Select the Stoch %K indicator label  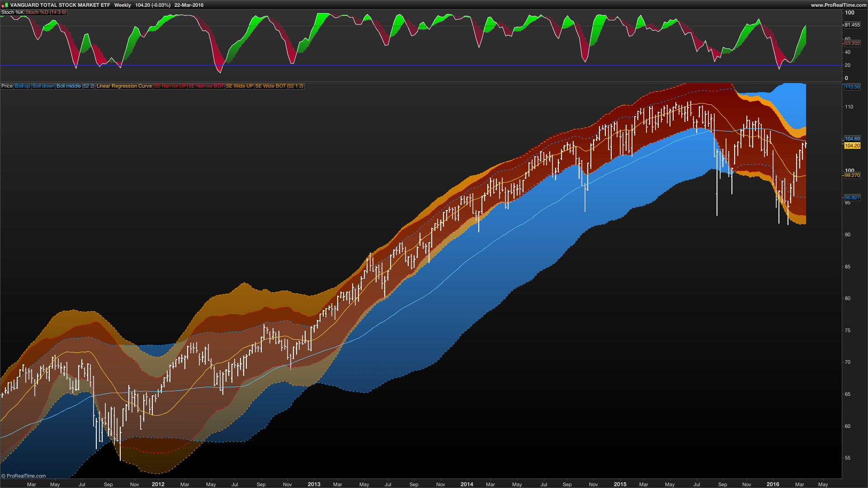tap(12, 12)
